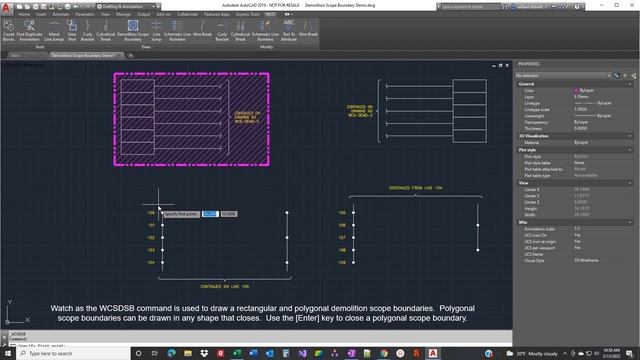The image size is (640, 360).
Task: Select Wire Break in Modify panel
Action: [308, 29]
